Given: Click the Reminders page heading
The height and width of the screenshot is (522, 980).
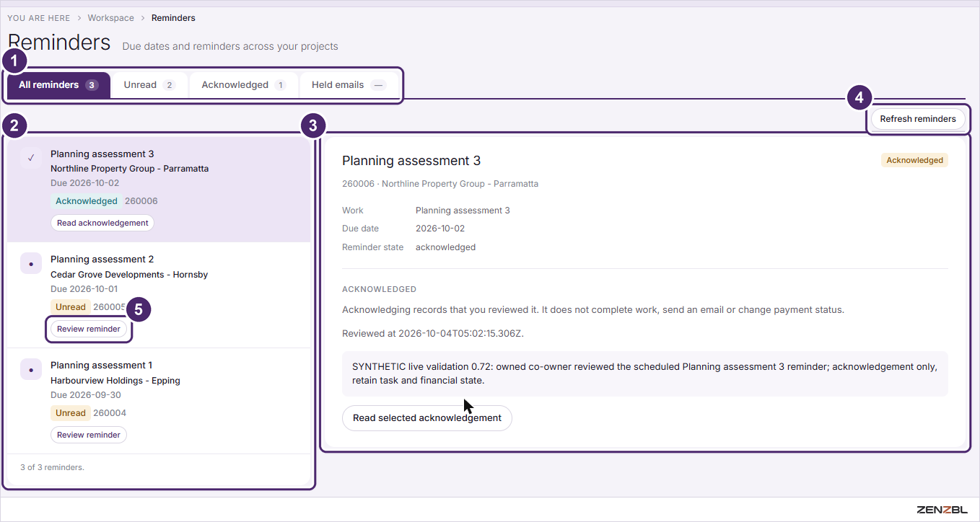Looking at the screenshot, I should click(x=59, y=43).
